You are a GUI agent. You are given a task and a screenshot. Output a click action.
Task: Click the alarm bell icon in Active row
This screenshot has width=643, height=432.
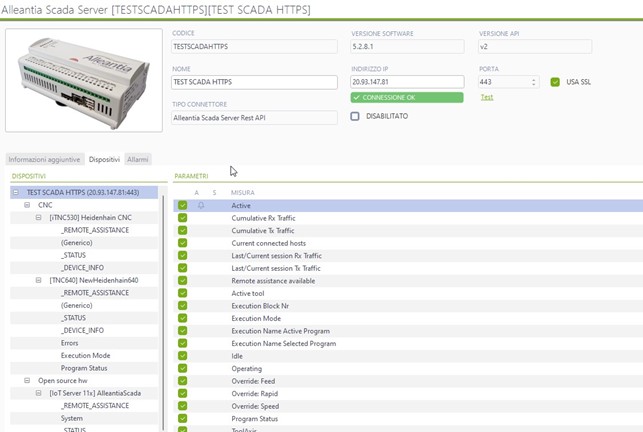click(201, 205)
